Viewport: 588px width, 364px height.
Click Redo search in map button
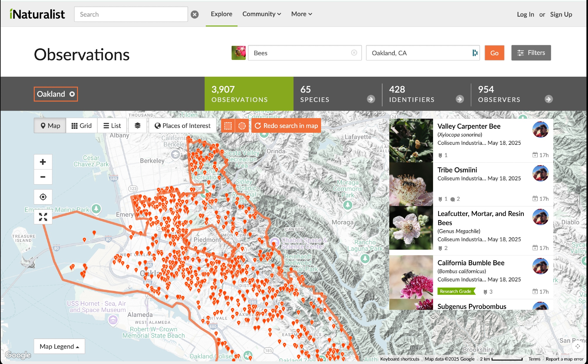(x=286, y=126)
